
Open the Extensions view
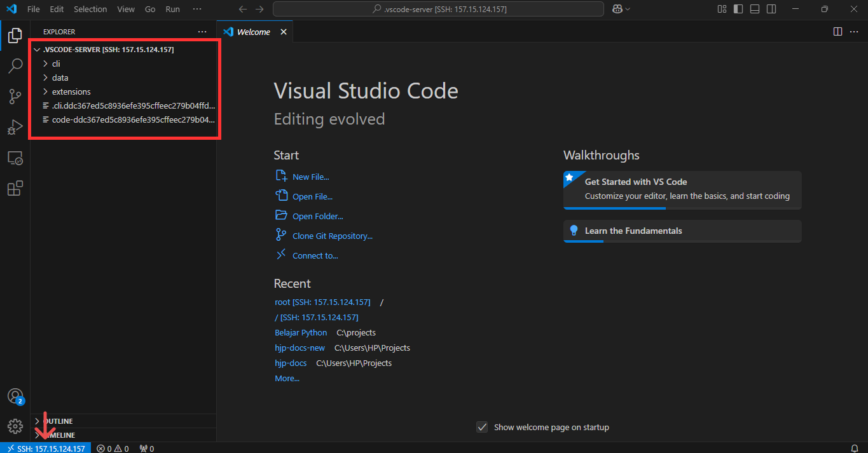(x=15, y=187)
